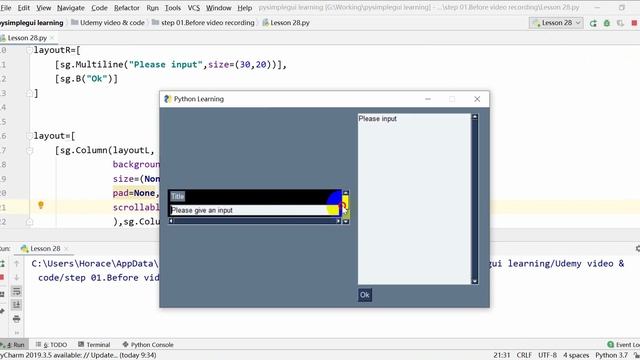The height and width of the screenshot is (360, 640).
Task: Select the 'Lesson 28.py' breadcrumb item
Action: tap(286, 23)
